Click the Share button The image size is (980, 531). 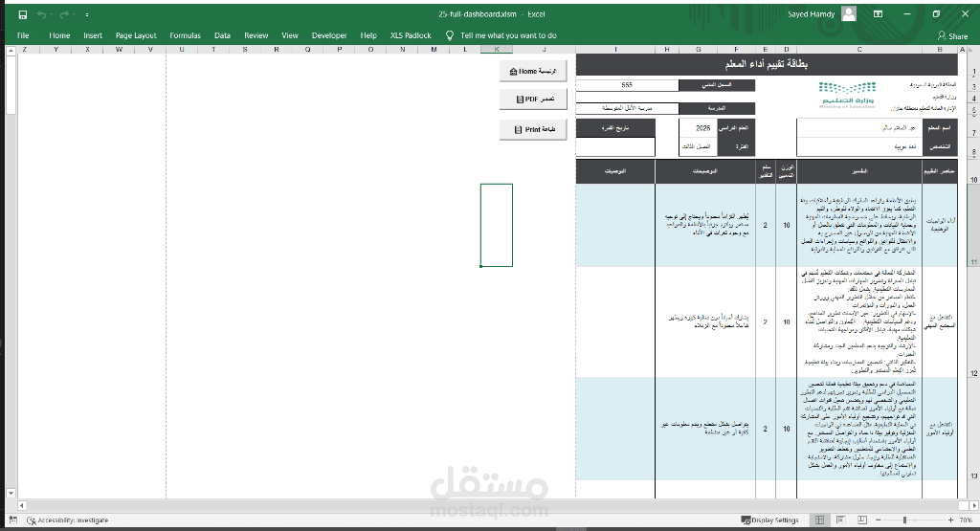pos(952,35)
